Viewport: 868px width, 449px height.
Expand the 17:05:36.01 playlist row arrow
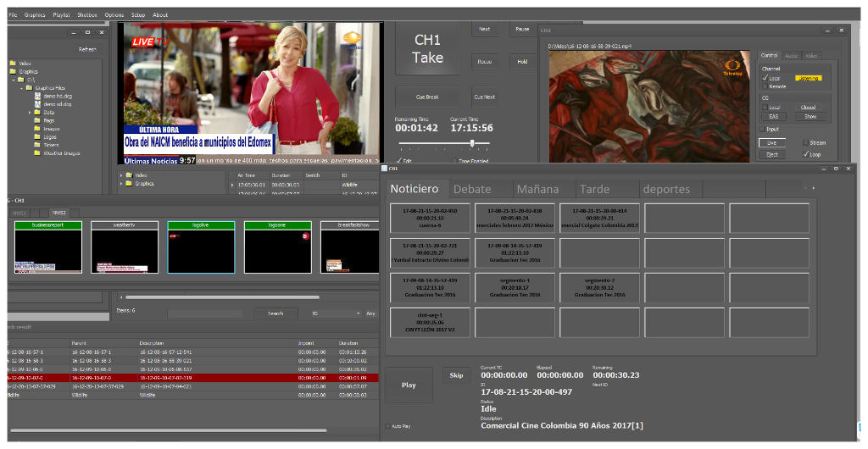point(232,185)
